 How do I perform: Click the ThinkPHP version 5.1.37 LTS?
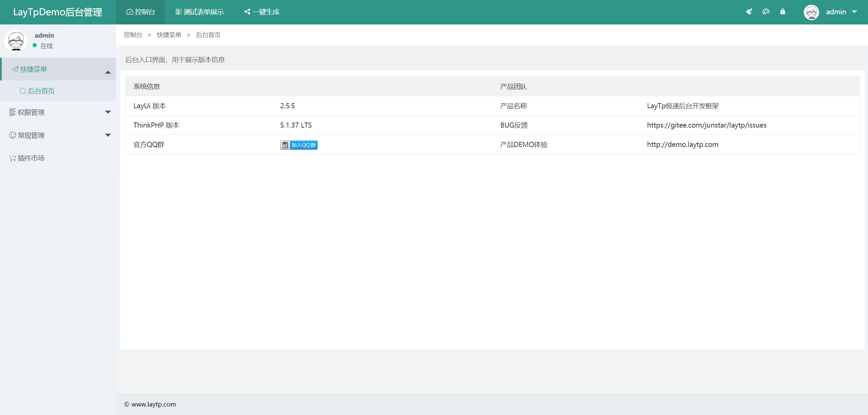pos(296,125)
